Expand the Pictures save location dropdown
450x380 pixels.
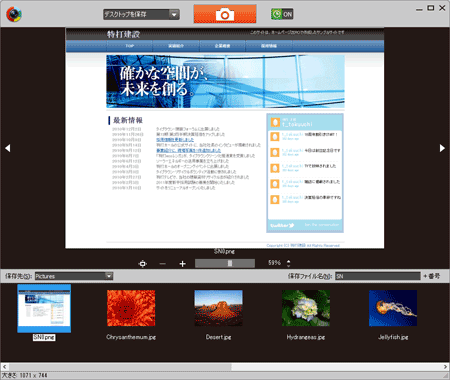tap(109, 276)
